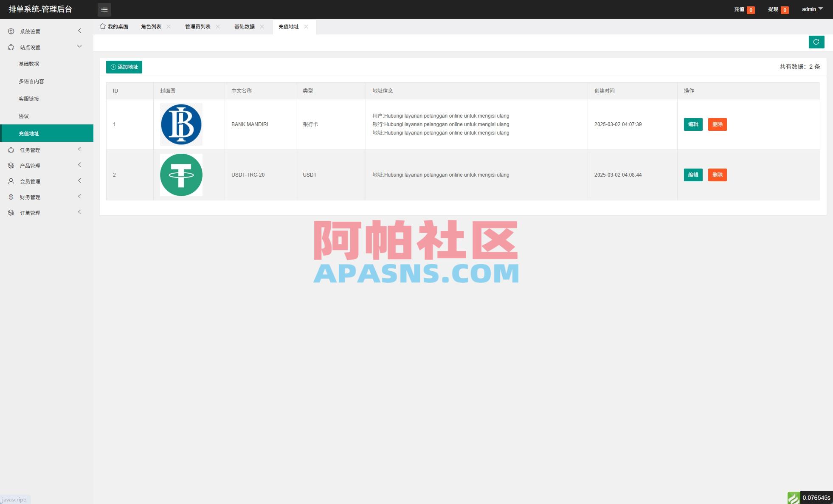Click the 添加地址 button
833x504 pixels.
pyautogui.click(x=124, y=67)
